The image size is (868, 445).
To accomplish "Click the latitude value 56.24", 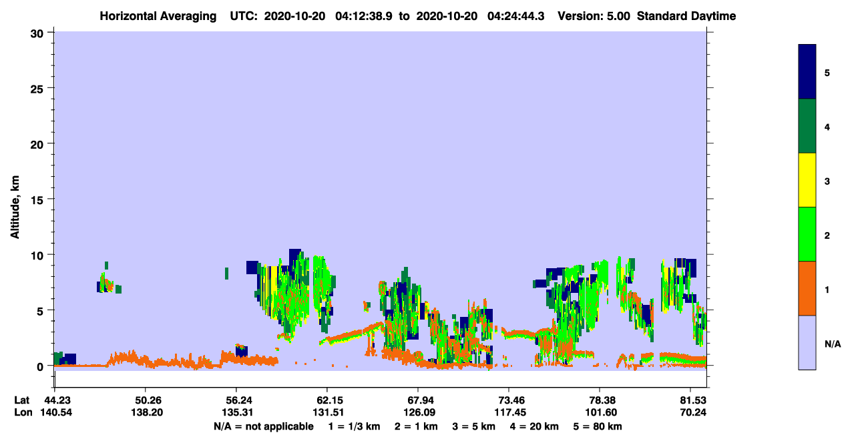I will pos(236,400).
